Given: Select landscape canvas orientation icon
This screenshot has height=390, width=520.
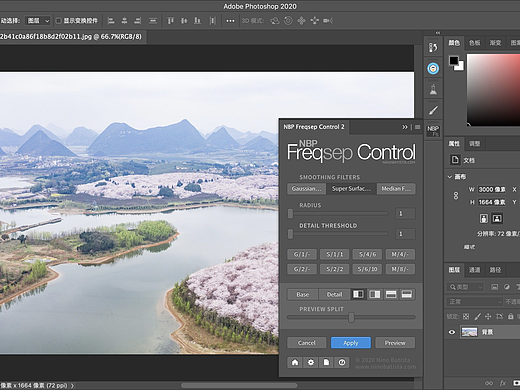Looking at the screenshot, I should (497, 218).
